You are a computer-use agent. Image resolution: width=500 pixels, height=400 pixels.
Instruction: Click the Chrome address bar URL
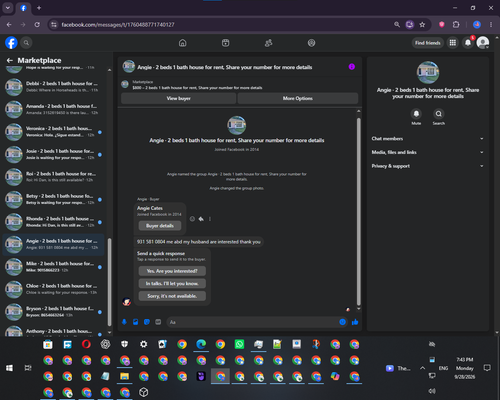tap(118, 25)
